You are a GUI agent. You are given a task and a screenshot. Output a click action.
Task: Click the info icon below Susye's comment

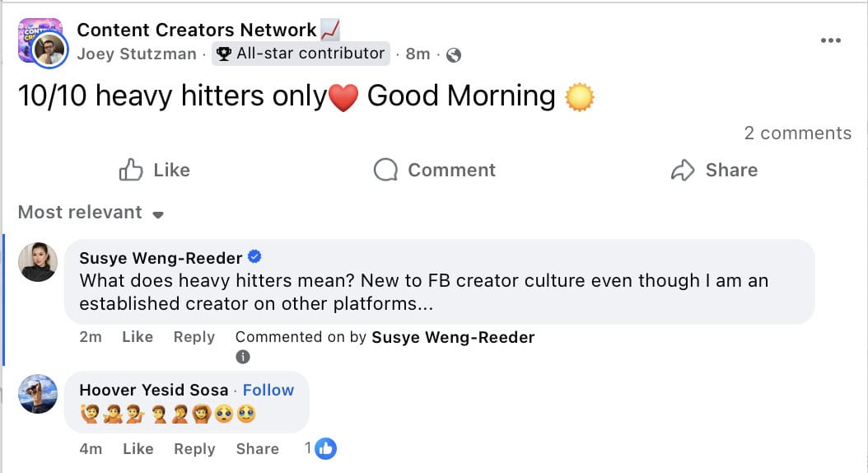242,357
